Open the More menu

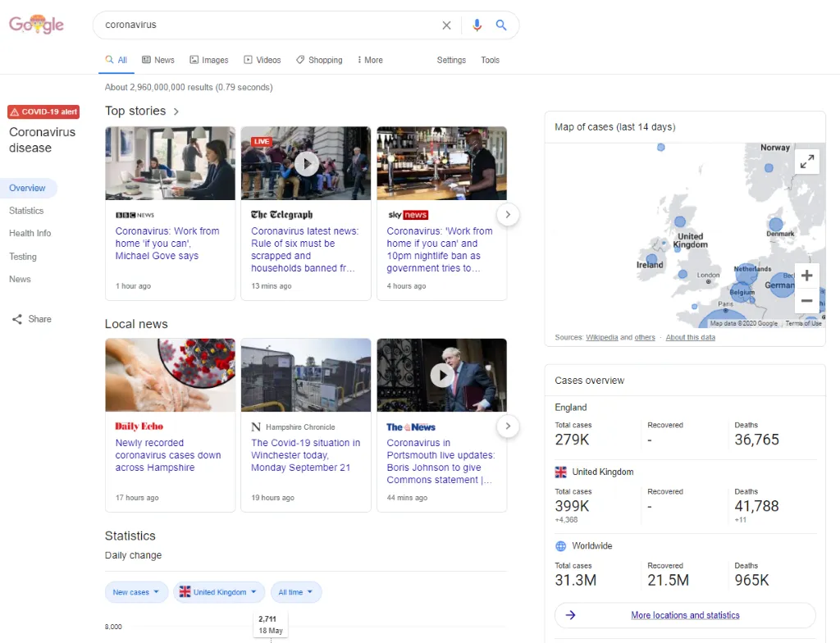point(370,60)
